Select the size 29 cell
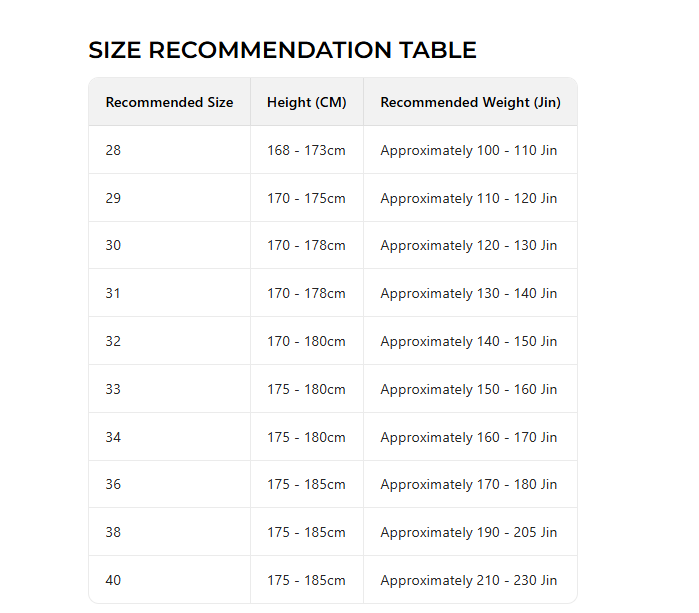The image size is (699, 613). click(x=113, y=198)
